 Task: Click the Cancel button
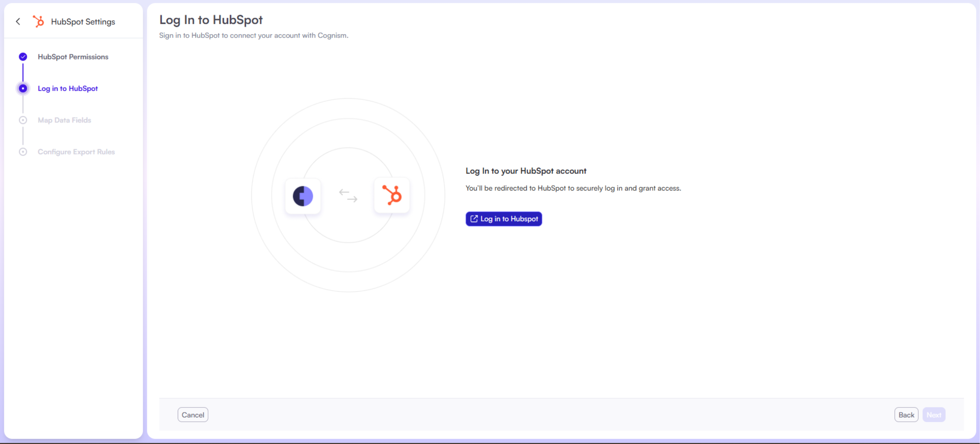click(x=192, y=415)
